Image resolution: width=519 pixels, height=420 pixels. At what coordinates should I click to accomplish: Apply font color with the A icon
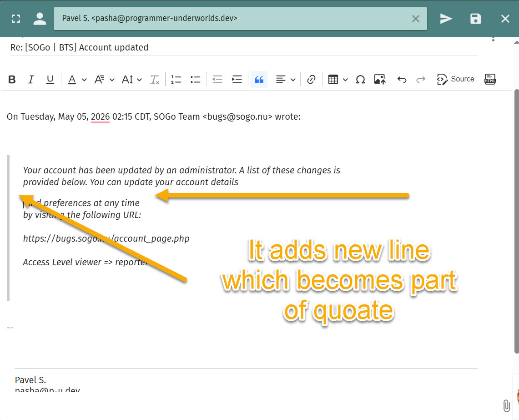(x=72, y=80)
